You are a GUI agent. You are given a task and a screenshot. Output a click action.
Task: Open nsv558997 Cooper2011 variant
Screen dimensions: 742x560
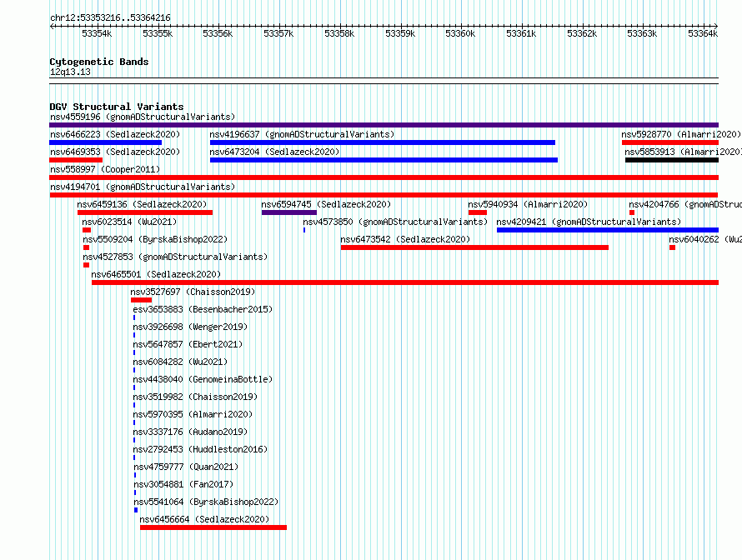point(105,169)
